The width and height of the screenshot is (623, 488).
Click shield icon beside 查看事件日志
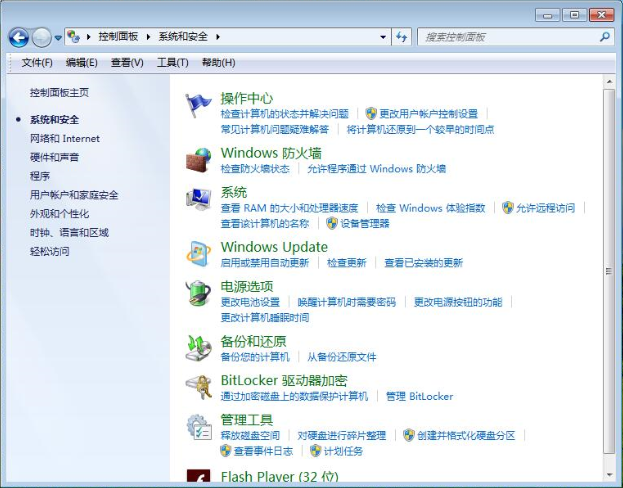(x=225, y=451)
